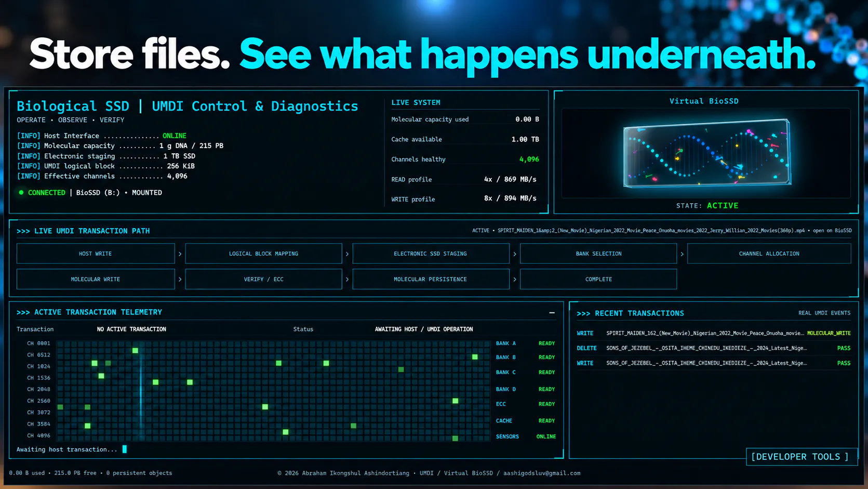Click the READ profile 4x / 869 MB/s value
Viewport: 868px width, 489px height.
(x=510, y=179)
